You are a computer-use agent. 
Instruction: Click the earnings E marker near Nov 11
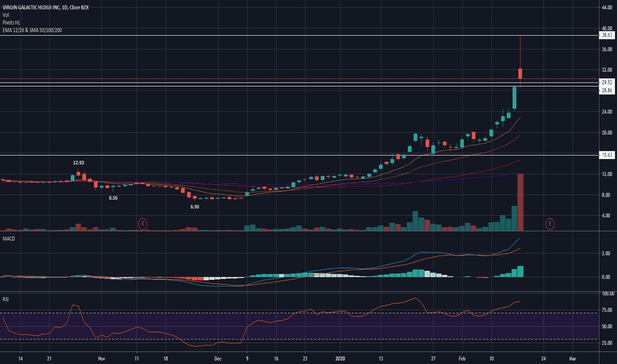pyautogui.click(x=143, y=224)
